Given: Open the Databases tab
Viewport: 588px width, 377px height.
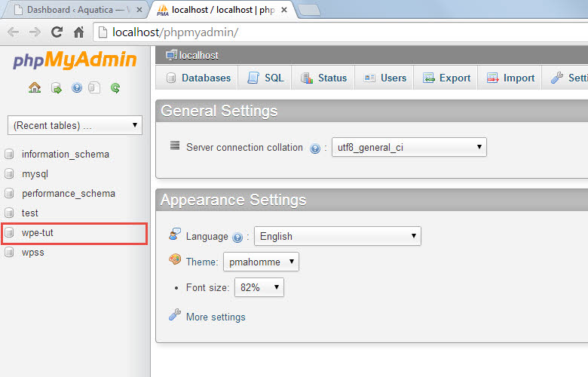Looking at the screenshot, I should [x=197, y=78].
